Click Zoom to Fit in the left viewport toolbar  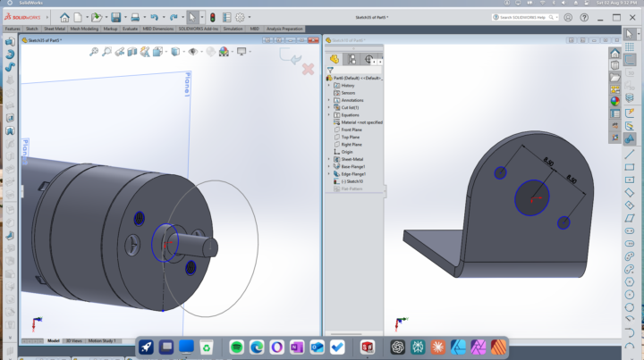point(94,52)
